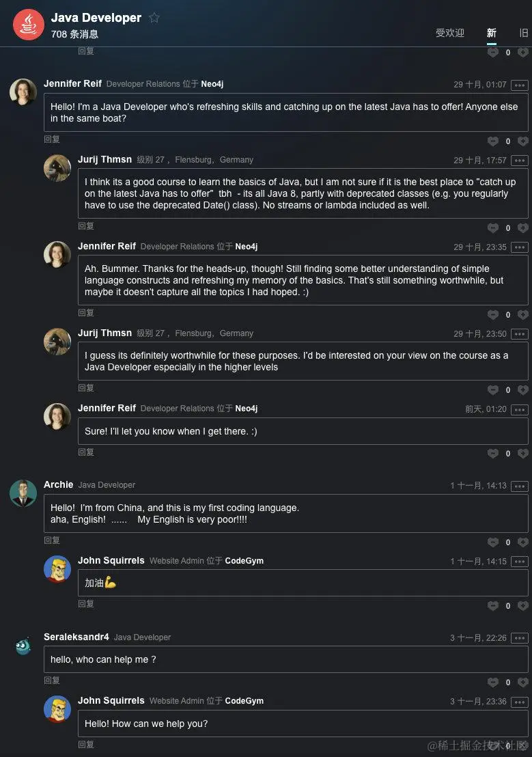The width and height of the screenshot is (532, 757).
Task: Click Seraleksandr4's round avatar icon
Action: click(23, 646)
